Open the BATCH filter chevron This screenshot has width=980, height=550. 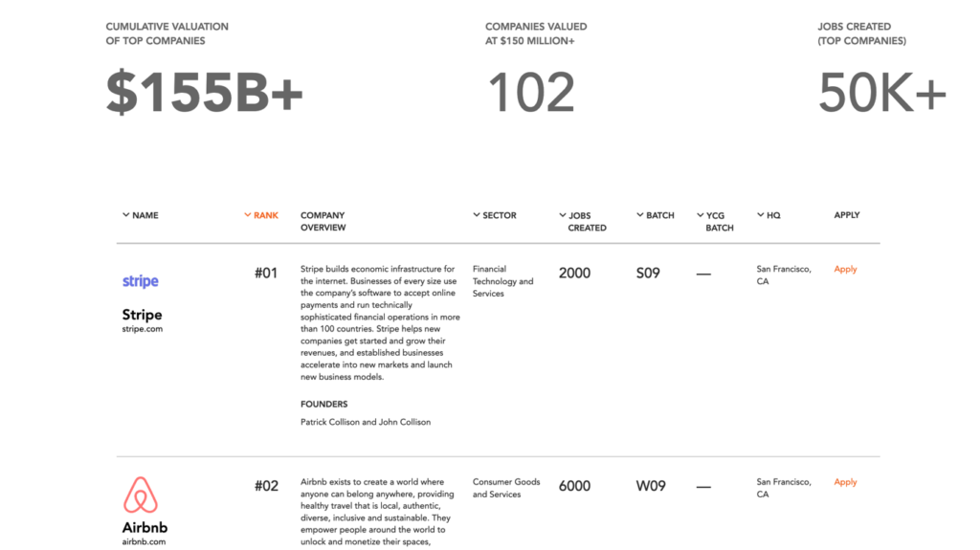point(640,215)
